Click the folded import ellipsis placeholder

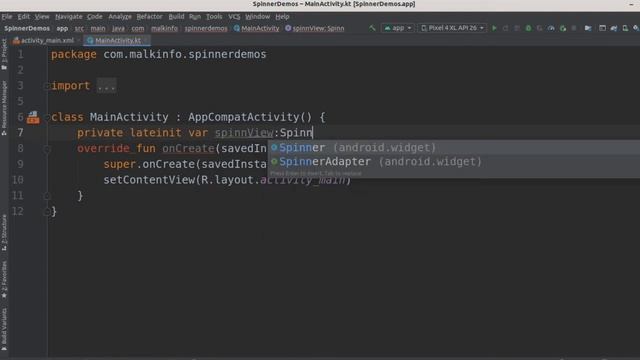tap(107, 86)
